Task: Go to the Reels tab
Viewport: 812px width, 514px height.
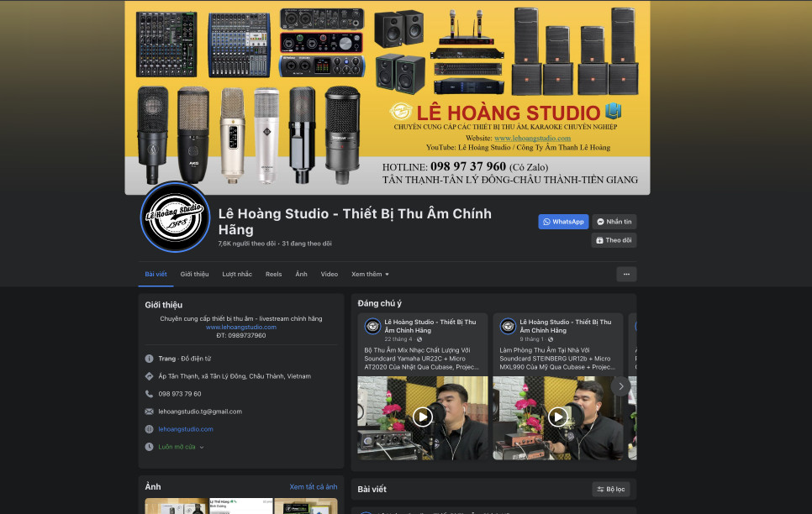Action: tap(273, 275)
